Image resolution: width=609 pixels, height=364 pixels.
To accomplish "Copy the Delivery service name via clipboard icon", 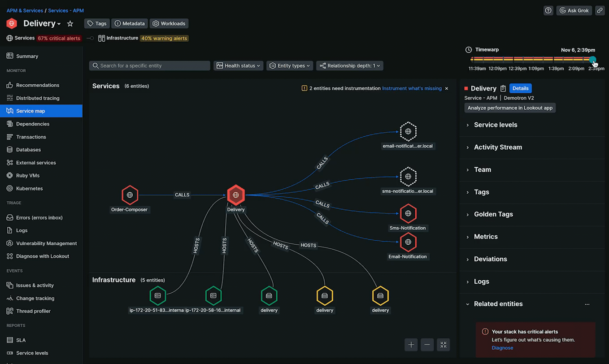I will [x=503, y=88].
